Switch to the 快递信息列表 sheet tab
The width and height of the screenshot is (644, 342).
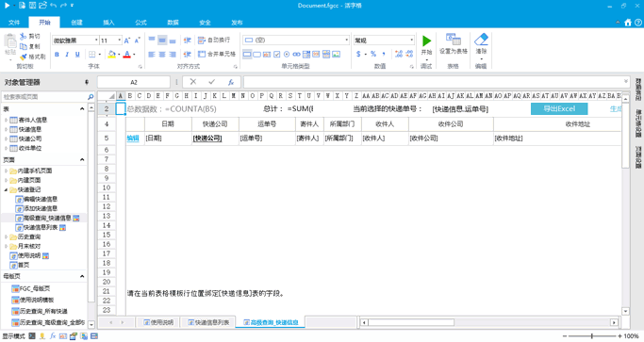(x=208, y=322)
